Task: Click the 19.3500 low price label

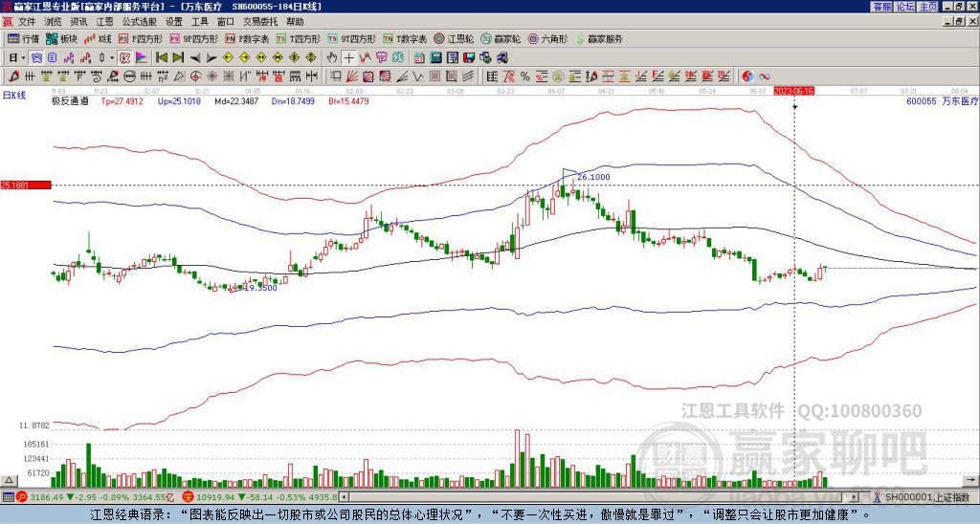Action: click(260, 288)
